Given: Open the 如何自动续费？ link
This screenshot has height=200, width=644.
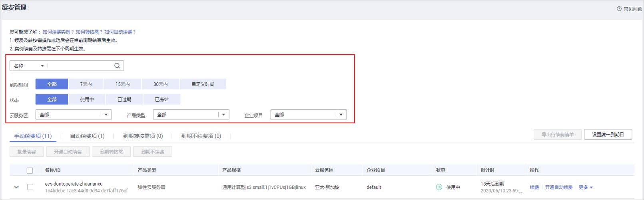Looking at the screenshot, I should [121, 32].
